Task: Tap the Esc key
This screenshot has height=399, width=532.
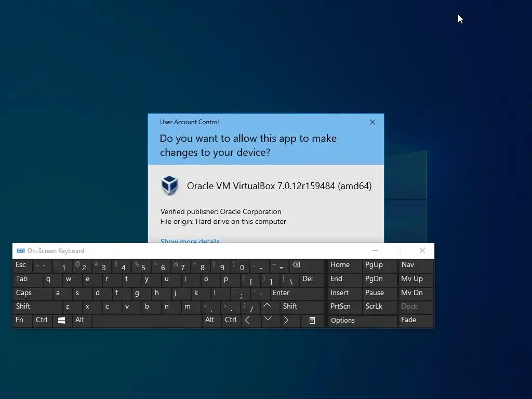Action: point(22,265)
